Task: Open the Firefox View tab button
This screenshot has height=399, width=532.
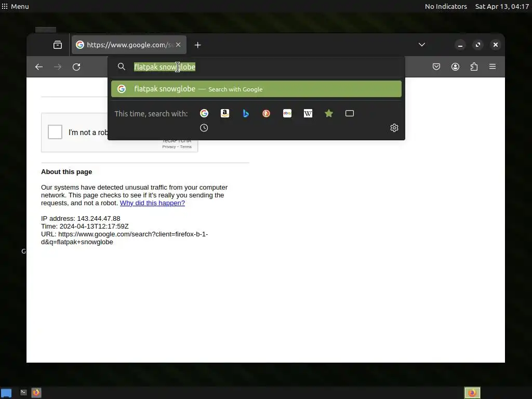Action: [57, 45]
